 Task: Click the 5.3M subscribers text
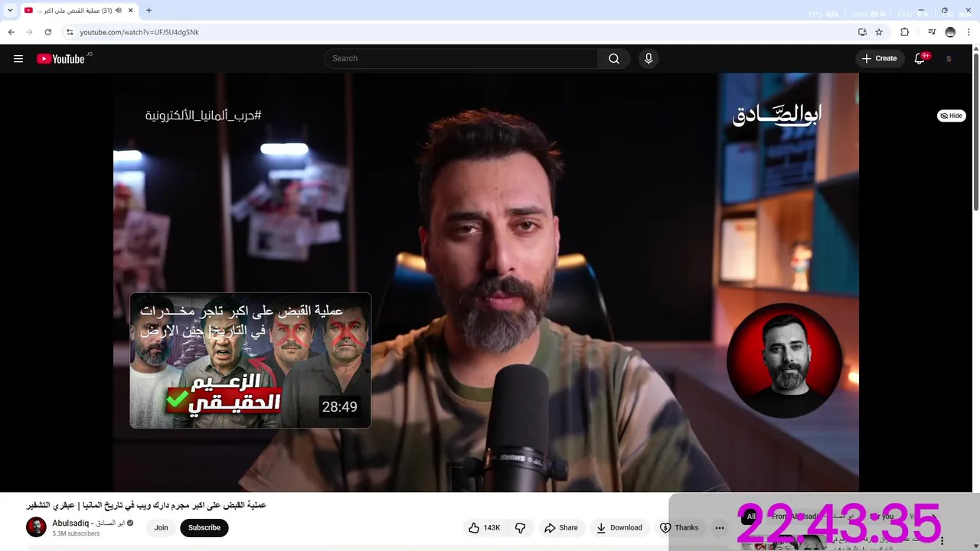[x=76, y=533]
